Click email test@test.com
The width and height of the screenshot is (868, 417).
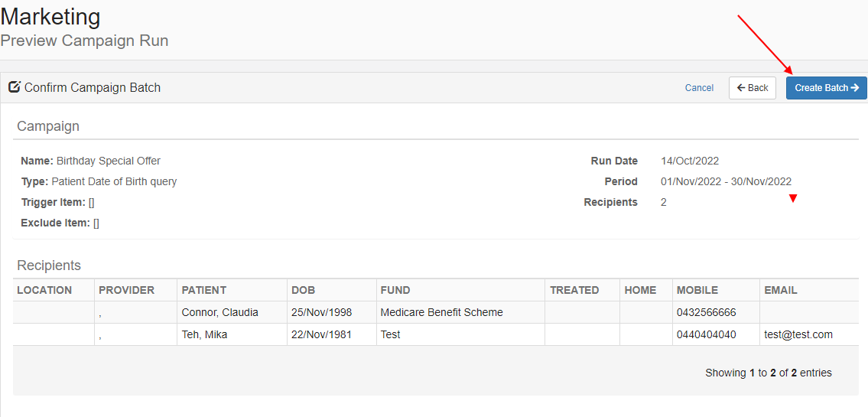798,334
